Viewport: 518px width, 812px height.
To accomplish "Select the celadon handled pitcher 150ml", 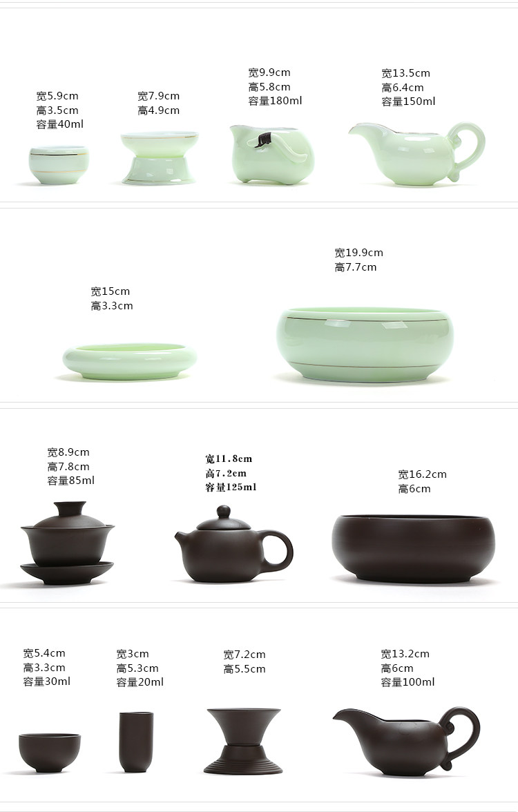I will click(417, 154).
